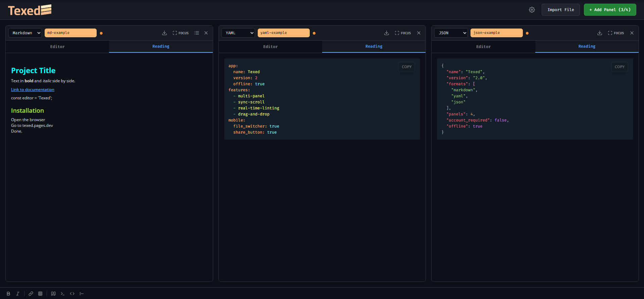This screenshot has height=299, width=644.
Task: Insert inline code with angle brackets icon
Action: click(x=72, y=294)
